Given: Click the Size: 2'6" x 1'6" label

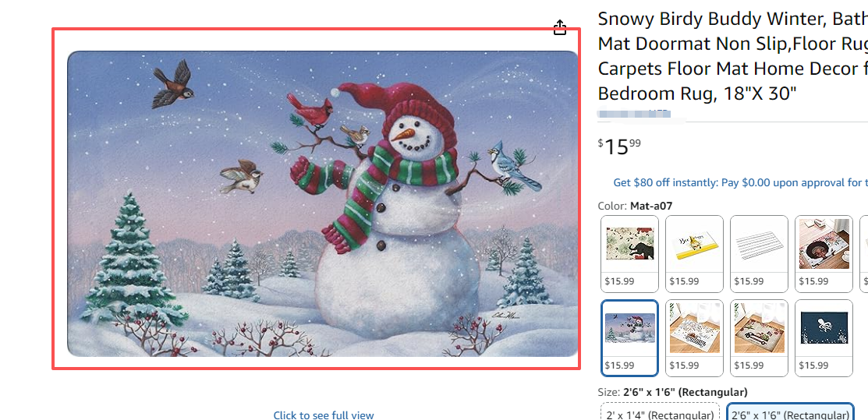Looking at the screenshot, I should (672, 392).
